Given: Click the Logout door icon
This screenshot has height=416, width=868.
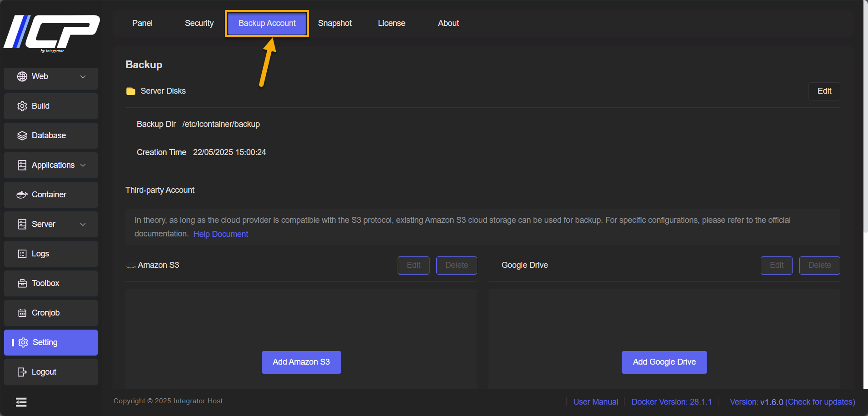Looking at the screenshot, I should click(x=22, y=372).
